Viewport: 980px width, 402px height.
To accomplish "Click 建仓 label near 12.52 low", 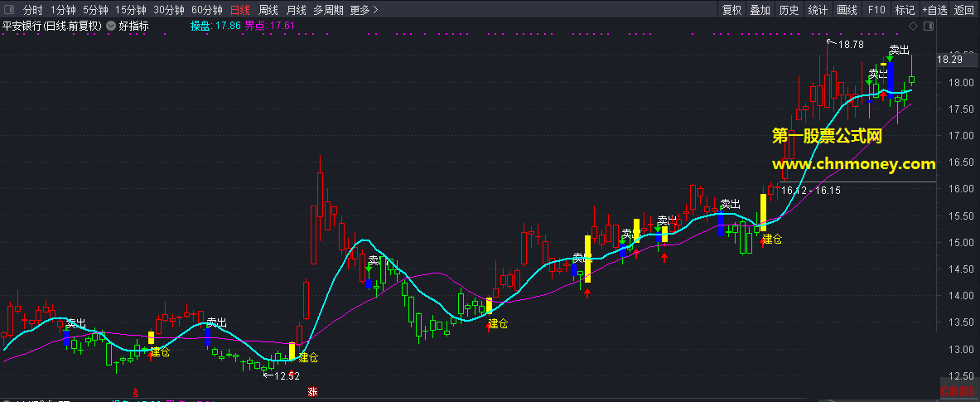I will [x=308, y=357].
